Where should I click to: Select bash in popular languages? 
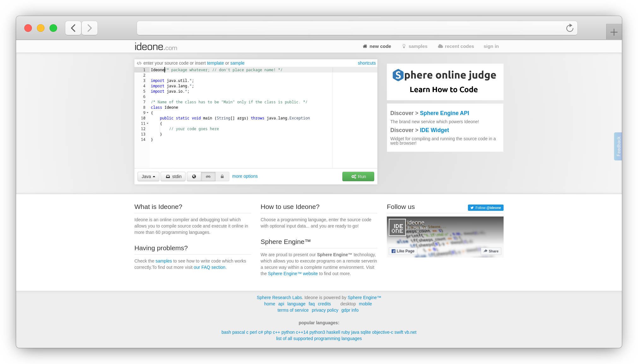(226, 332)
